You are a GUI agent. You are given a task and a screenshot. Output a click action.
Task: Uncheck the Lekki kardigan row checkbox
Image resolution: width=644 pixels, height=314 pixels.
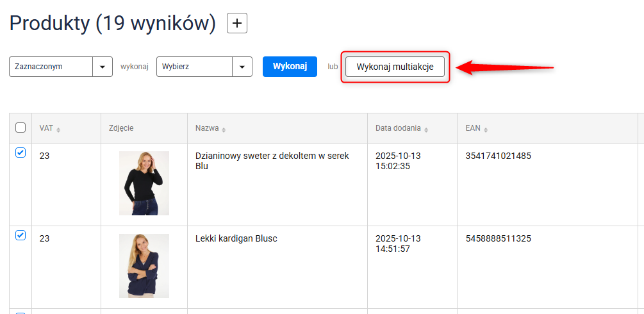click(21, 235)
